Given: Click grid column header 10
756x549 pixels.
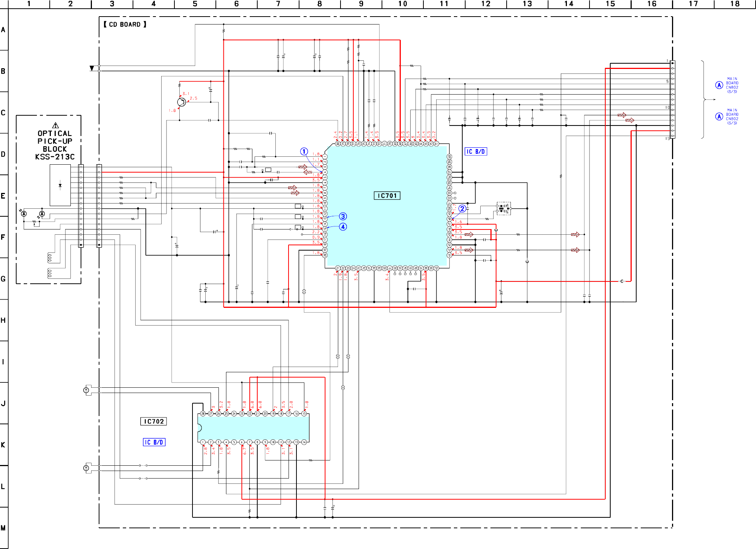Looking at the screenshot, I should coord(402,4).
